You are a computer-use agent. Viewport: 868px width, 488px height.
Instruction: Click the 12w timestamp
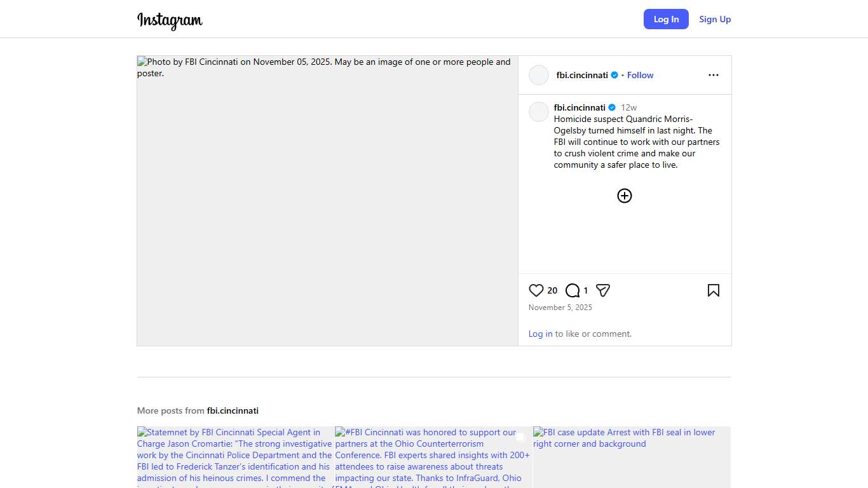click(x=628, y=107)
